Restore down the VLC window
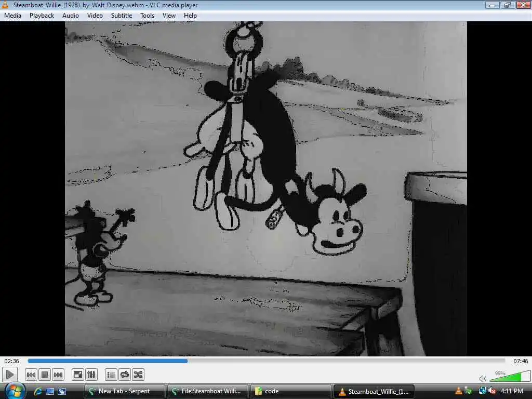Viewport: 532px width, 399px height. [508, 5]
